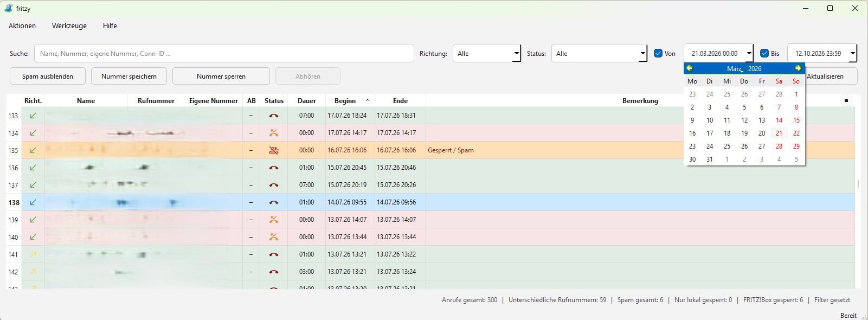Click outgoing call arrow in row 142

33,272
